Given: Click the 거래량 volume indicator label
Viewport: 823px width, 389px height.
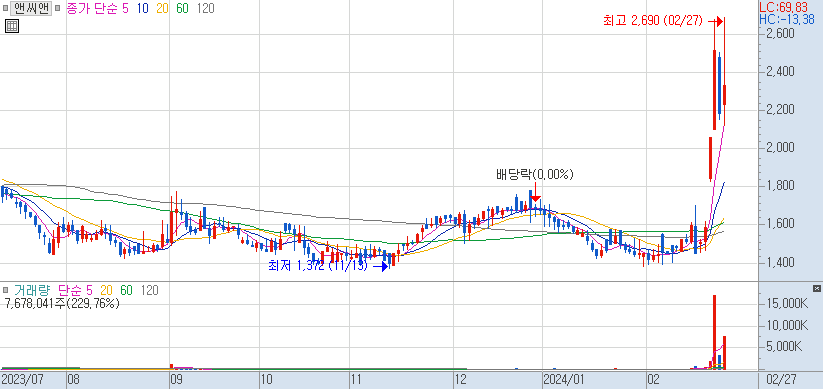Looking at the screenshot, I should (33, 290).
